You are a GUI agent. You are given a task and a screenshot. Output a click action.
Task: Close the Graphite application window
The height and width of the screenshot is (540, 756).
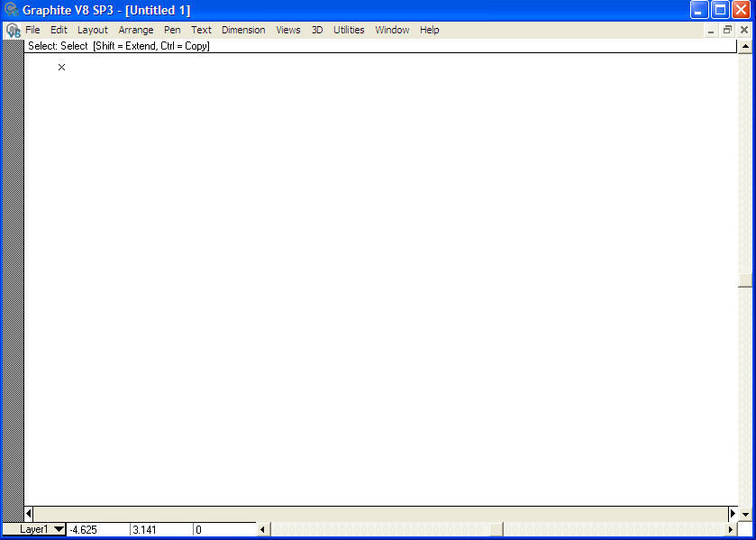tap(741, 10)
